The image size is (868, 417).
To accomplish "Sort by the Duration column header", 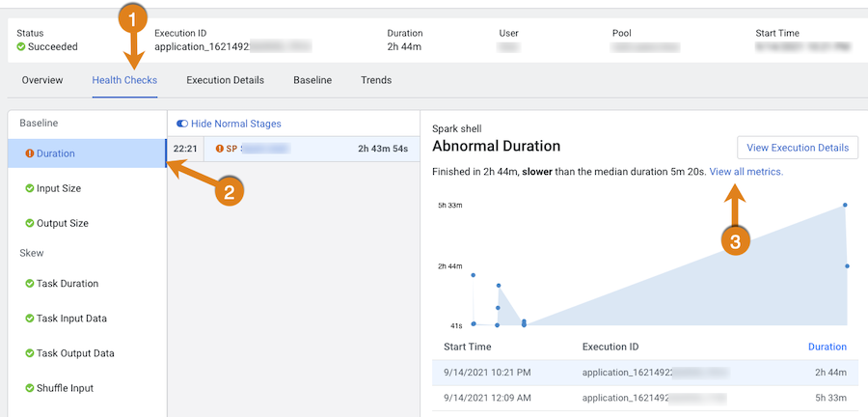I will (827, 347).
